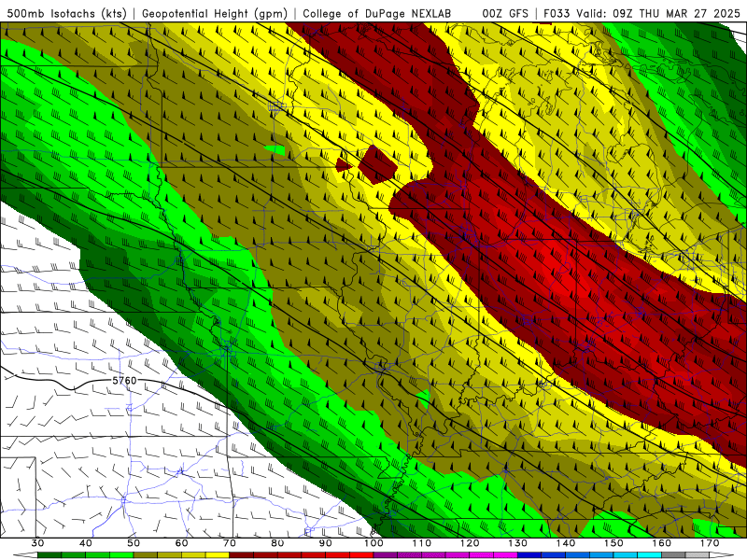Click the "500mb Isotachs (kts)" title text

tap(67, 13)
